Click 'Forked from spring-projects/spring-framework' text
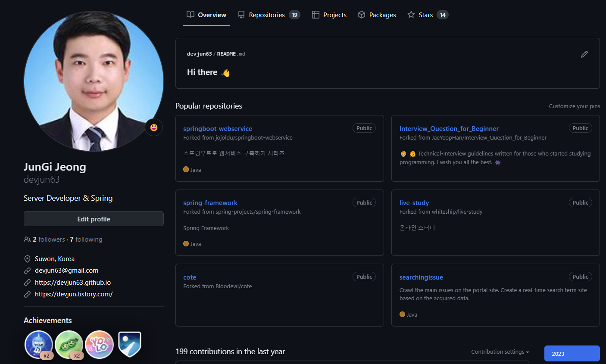This screenshot has height=364, width=606. tap(242, 212)
